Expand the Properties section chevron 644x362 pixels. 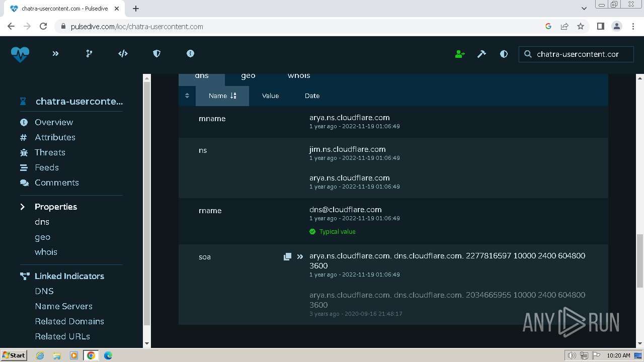(23, 207)
